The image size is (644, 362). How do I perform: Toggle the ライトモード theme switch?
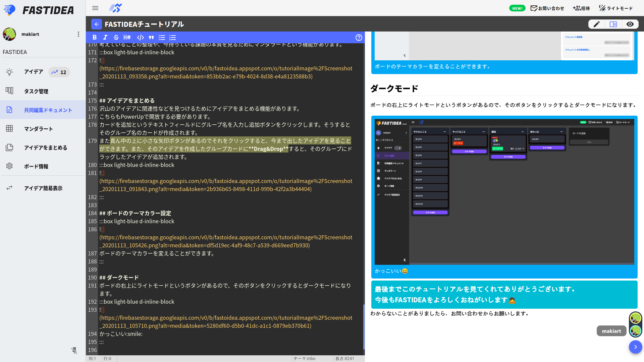pyautogui.click(x=616, y=8)
